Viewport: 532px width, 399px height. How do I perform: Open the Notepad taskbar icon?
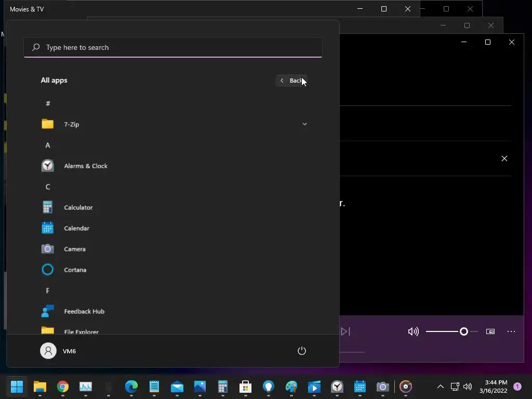click(x=154, y=387)
